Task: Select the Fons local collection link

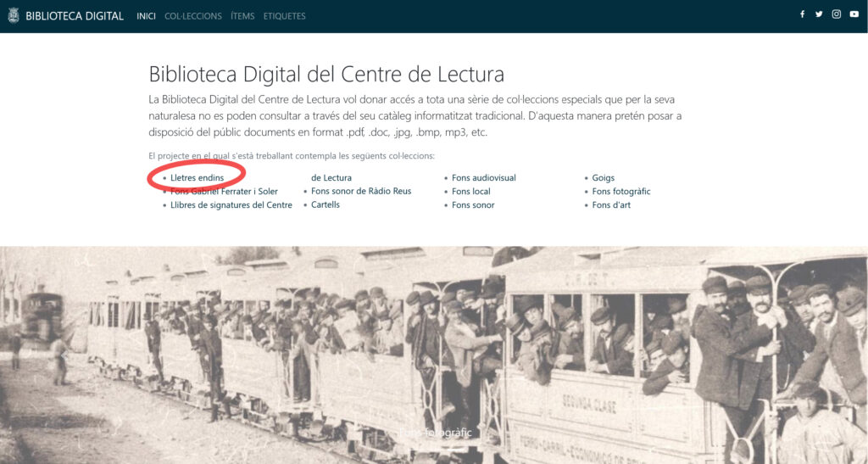Action: (x=471, y=192)
